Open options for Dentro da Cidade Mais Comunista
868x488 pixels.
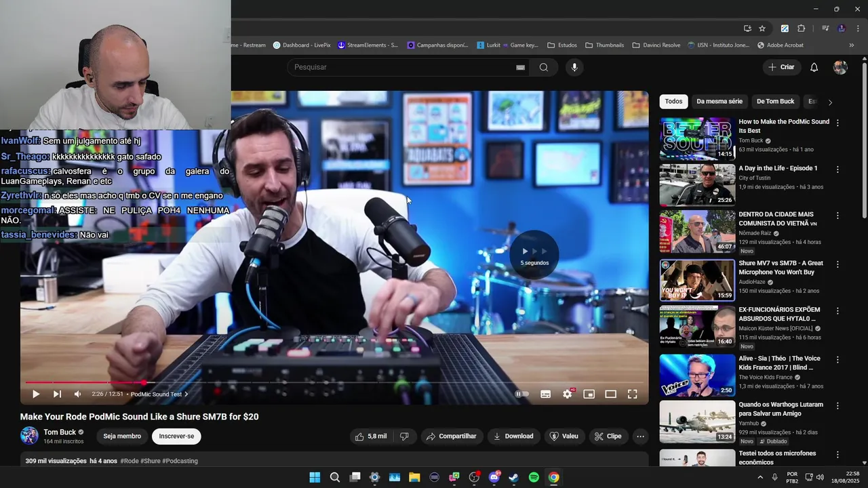coord(837,216)
